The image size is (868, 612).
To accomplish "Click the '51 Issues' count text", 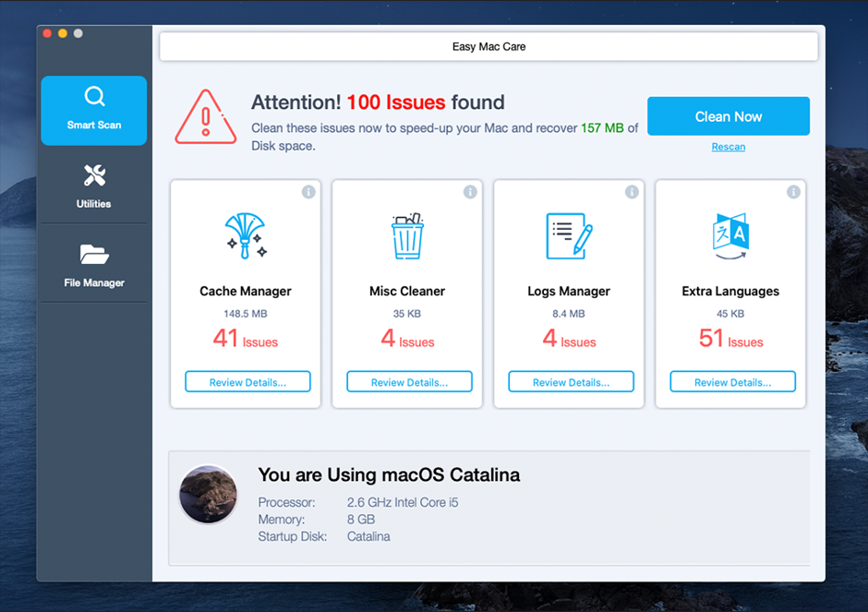I will pos(730,338).
